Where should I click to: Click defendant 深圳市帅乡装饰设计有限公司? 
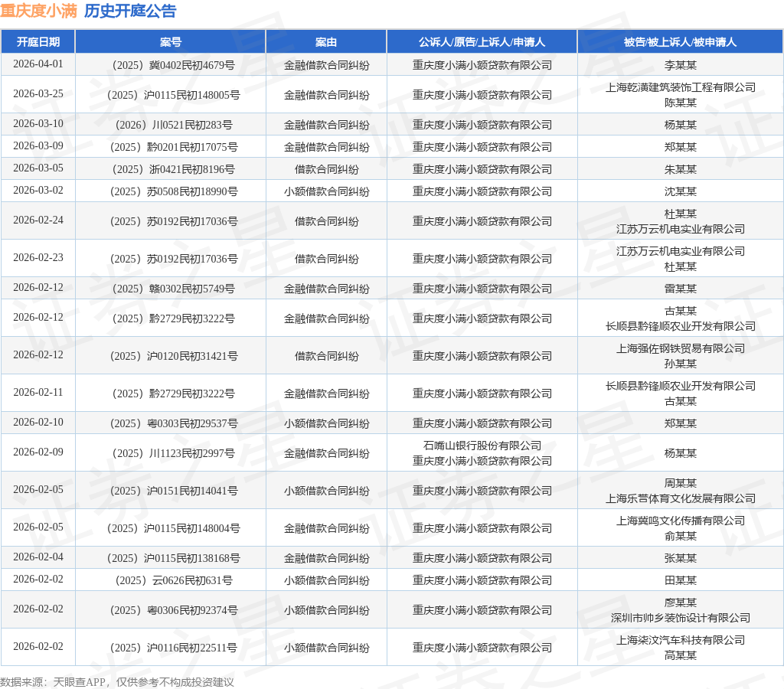tap(680, 618)
